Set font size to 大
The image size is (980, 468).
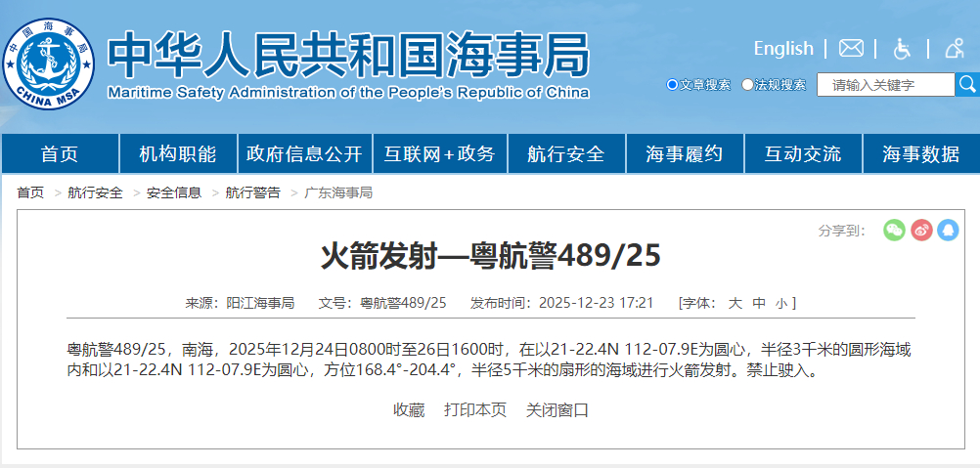tap(735, 303)
